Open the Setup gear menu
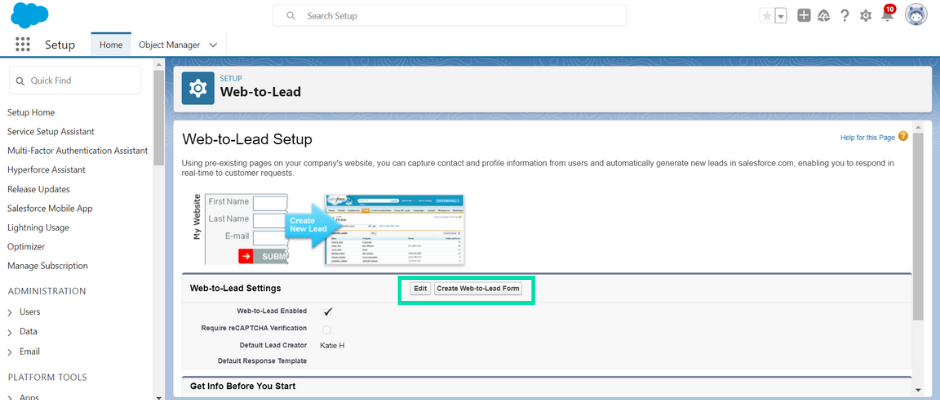Screen dimensions: 940x400 point(866,16)
